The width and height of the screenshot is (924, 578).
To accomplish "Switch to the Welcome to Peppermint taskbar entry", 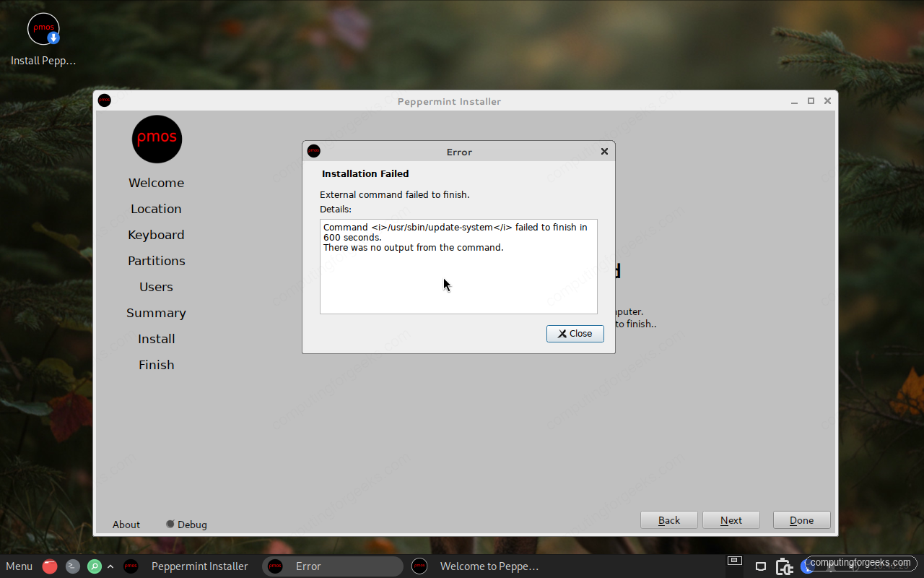I will point(476,566).
